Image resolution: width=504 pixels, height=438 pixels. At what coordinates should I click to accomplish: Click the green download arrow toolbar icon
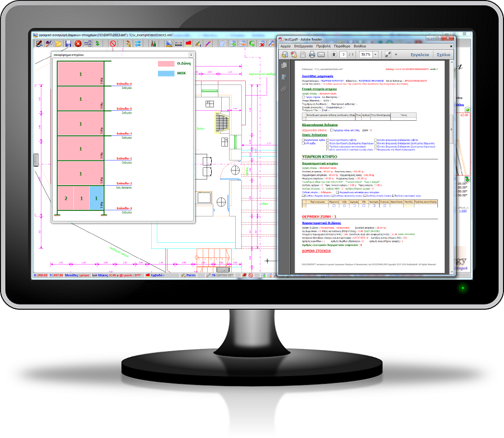[x=97, y=43]
